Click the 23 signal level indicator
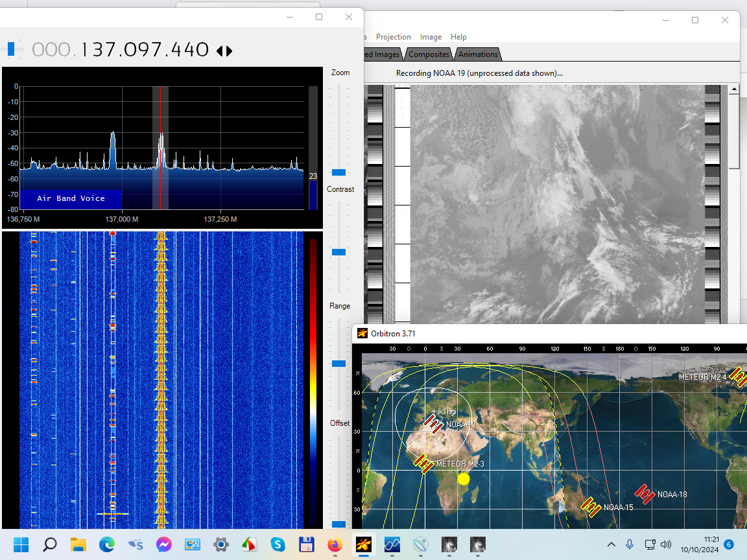This screenshot has width=747, height=560. tap(313, 176)
